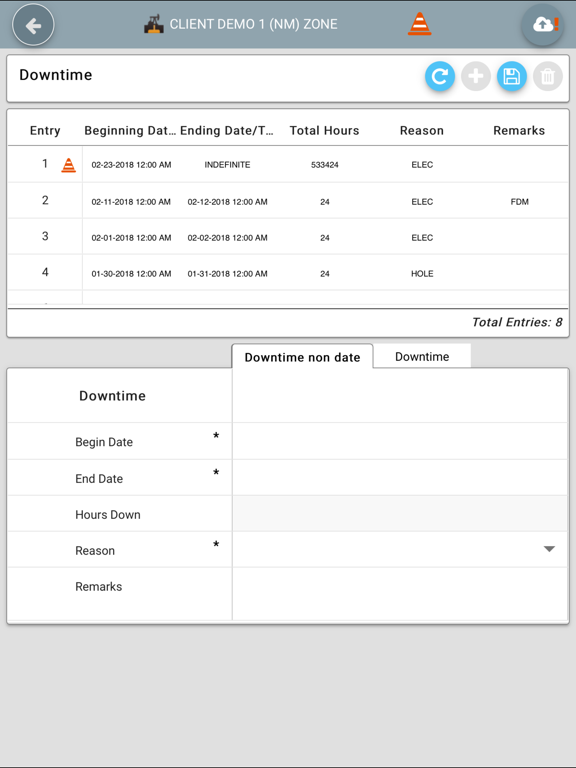Click the Reason column header
Screen dimensions: 576x768
click(422, 130)
